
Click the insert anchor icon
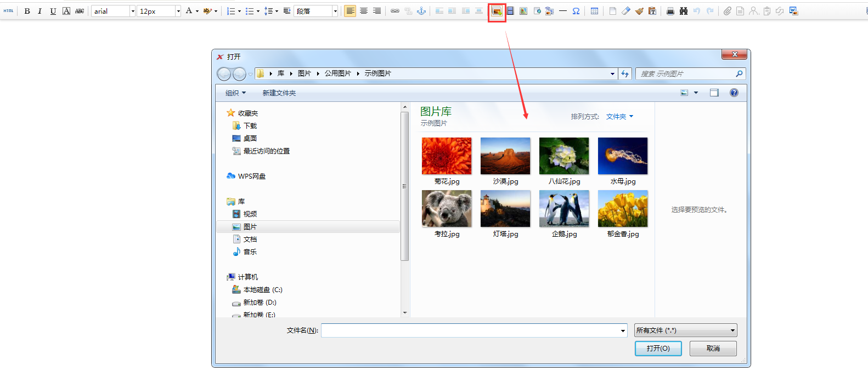[x=421, y=11]
